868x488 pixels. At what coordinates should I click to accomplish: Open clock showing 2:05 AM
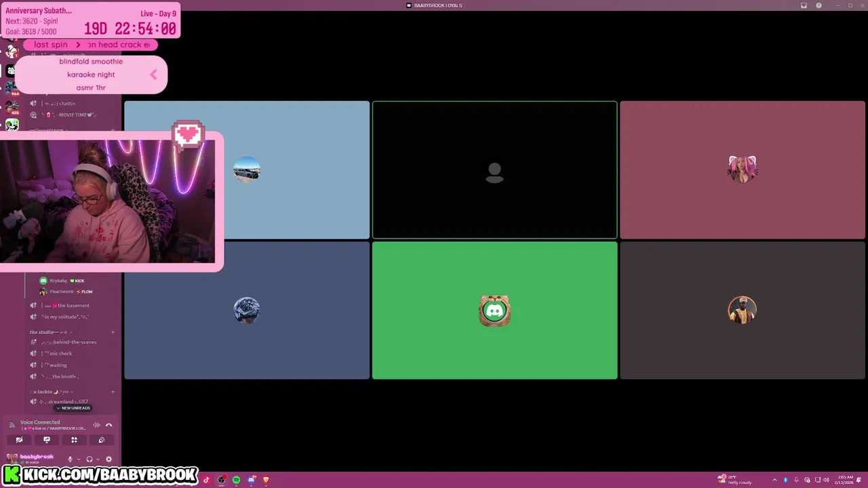pyautogui.click(x=845, y=480)
